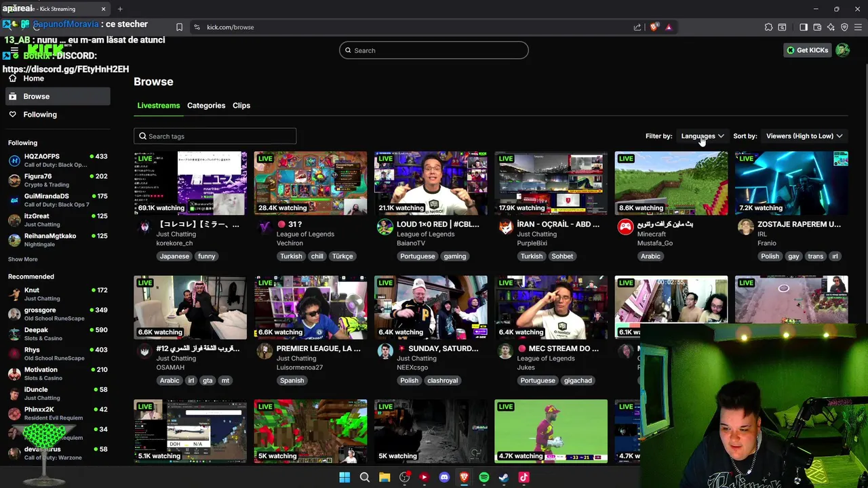Open Discord from taskbar

[444, 477]
